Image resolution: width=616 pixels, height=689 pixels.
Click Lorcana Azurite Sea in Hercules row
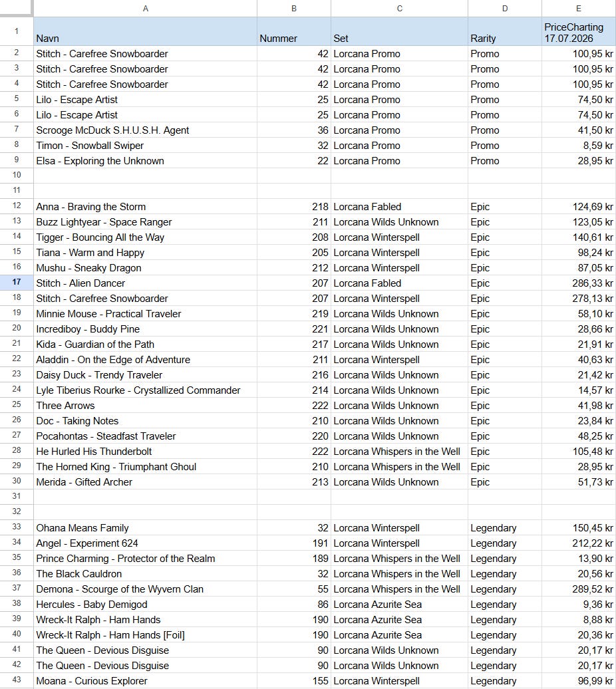(399, 604)
